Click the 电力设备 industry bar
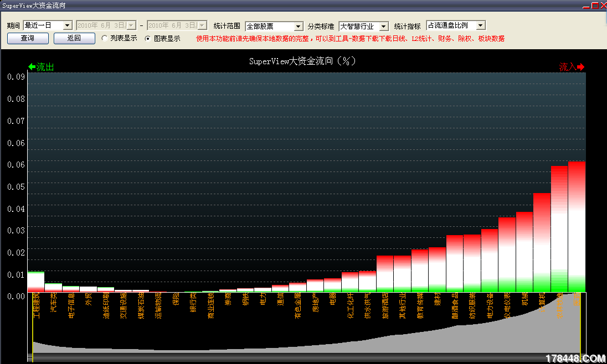This screenshot has width=607, height=364. [x=490, y=260]
